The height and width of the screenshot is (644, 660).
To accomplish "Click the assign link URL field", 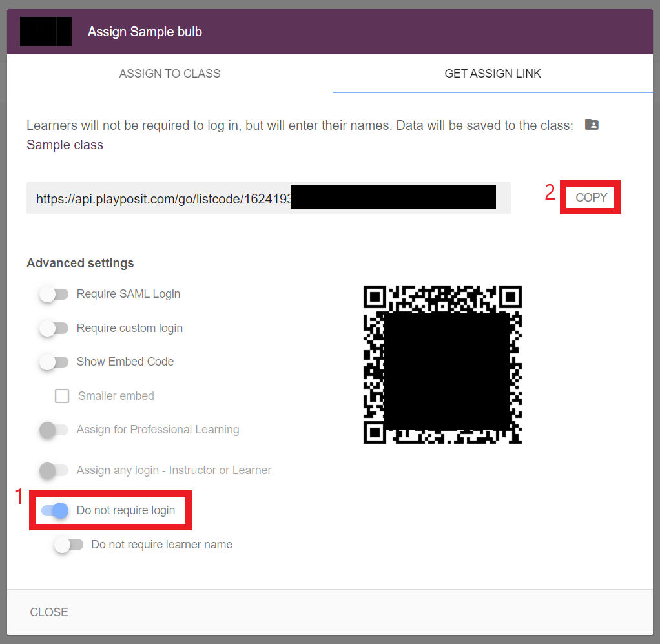I will [268, 198].
